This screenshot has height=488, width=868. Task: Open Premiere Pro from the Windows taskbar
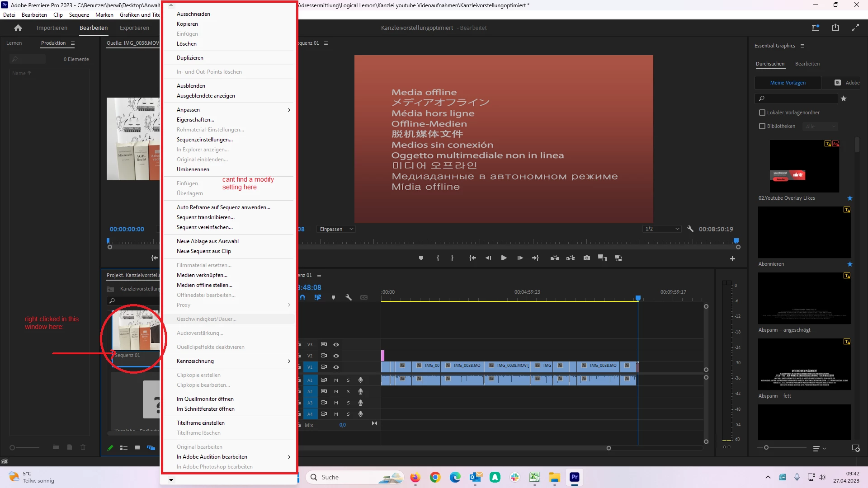(x=574, y=477)
